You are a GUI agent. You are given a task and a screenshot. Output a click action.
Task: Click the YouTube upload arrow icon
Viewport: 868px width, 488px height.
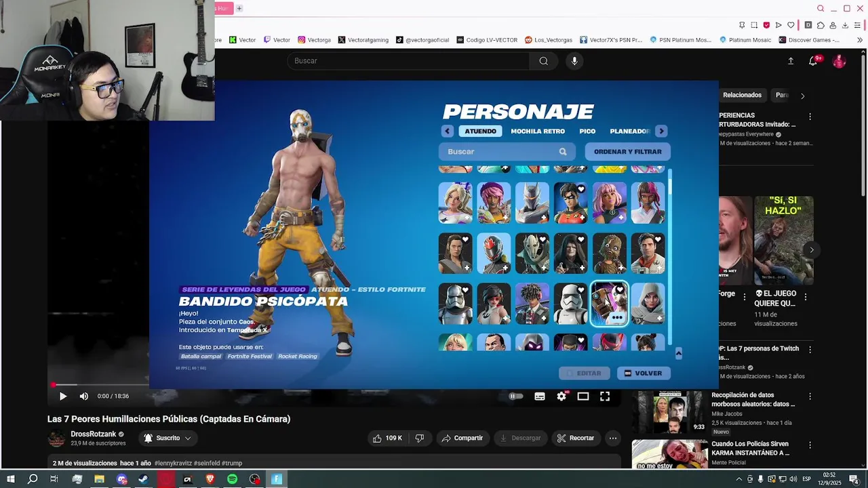pyautogui.click(x=791, y=61)
